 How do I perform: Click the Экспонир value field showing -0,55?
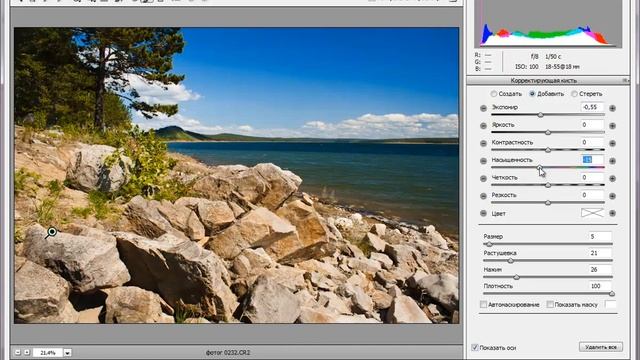[x=592, y=107]
